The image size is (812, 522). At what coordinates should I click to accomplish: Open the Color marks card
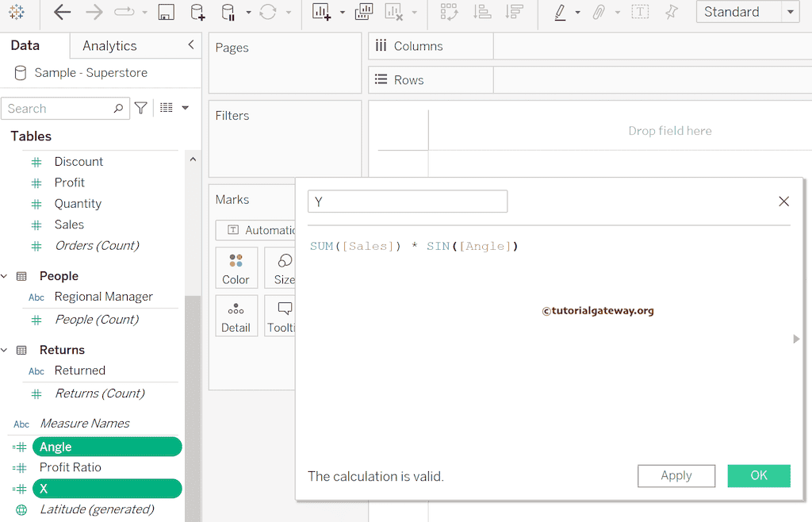click(236, 268)
